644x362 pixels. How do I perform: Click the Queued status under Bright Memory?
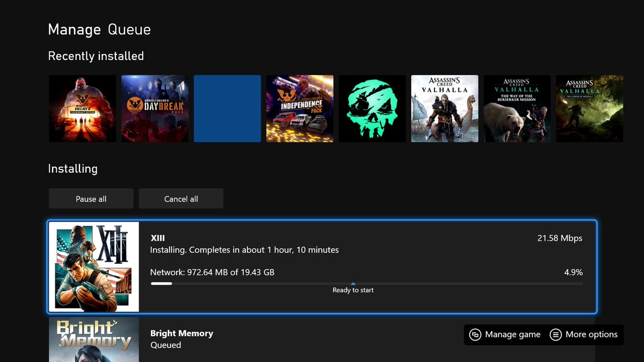coord(166,345)
